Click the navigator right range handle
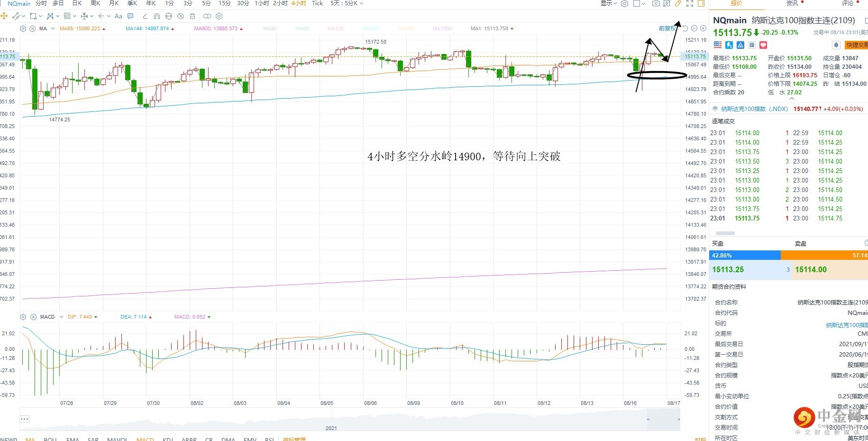The height and width of the screenshot is (441, 868). click(678, 419)
